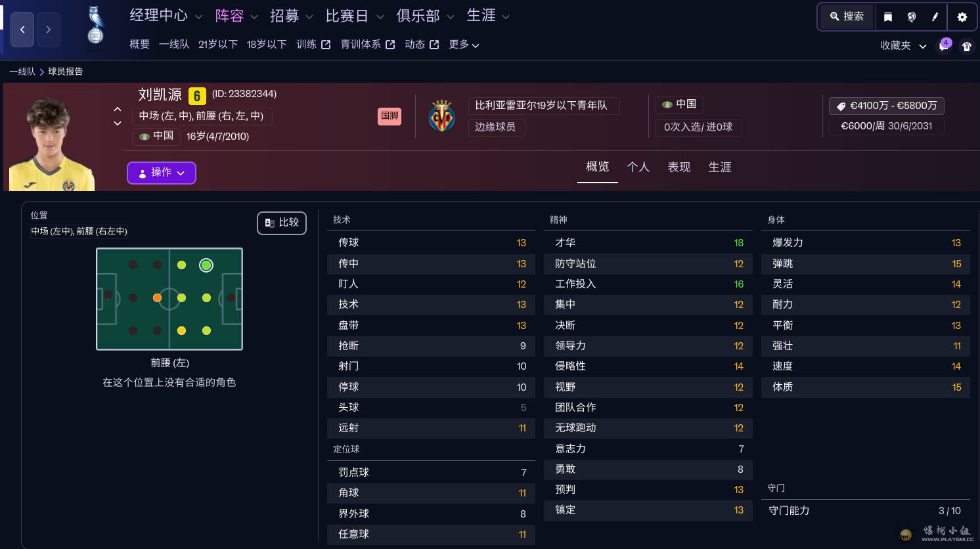Viewport: 980px width, 549px height.
Task: Expand the 更多 more menu
Action: (x=464, y=45)
